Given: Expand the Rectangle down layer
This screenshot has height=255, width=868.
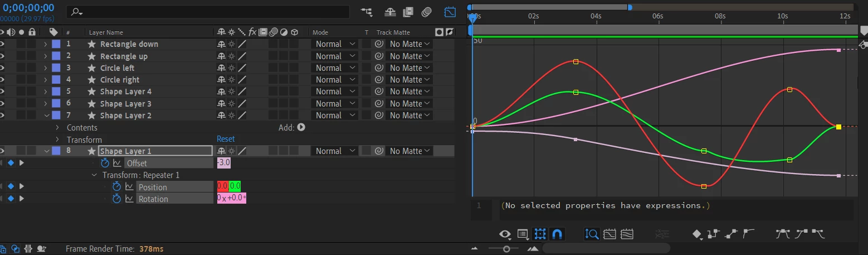Looking at the screenshot, I should coord(45,44).
